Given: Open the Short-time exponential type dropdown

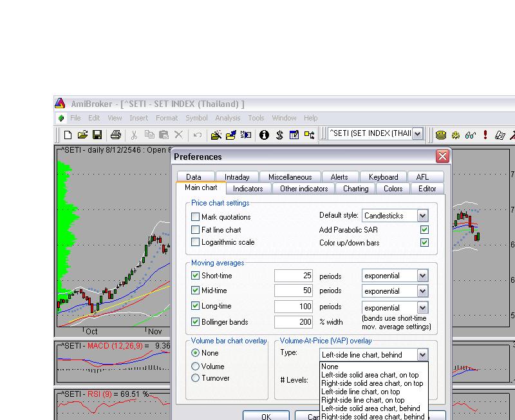Looking at the screenshot, I should (x=422, y=276).
